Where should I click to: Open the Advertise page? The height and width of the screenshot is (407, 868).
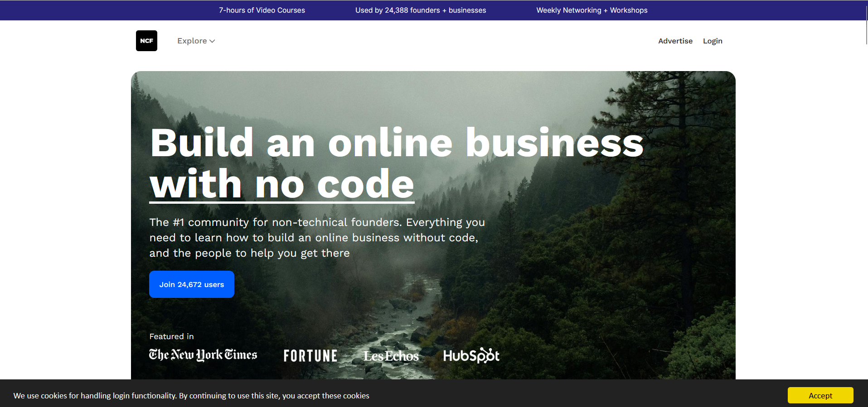pos(675,41)
